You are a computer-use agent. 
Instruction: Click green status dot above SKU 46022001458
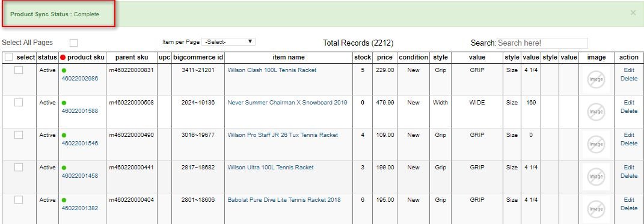coord(64,168)
